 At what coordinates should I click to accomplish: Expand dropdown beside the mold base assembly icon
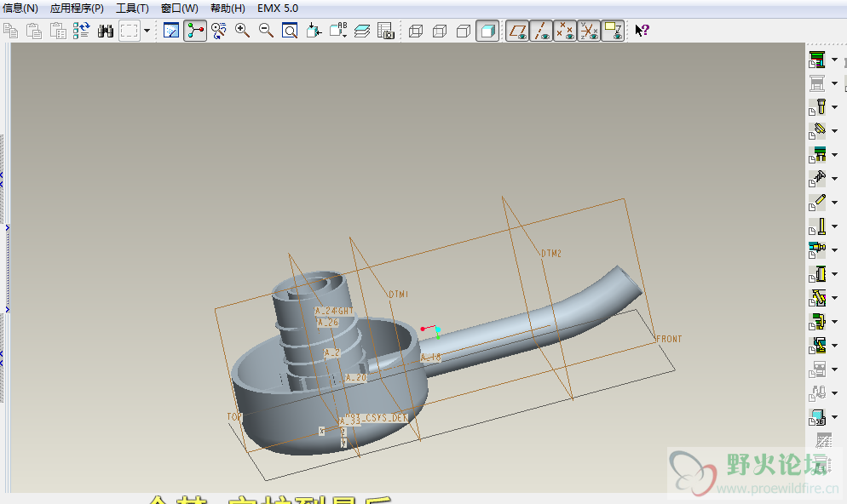pos(834,60)
